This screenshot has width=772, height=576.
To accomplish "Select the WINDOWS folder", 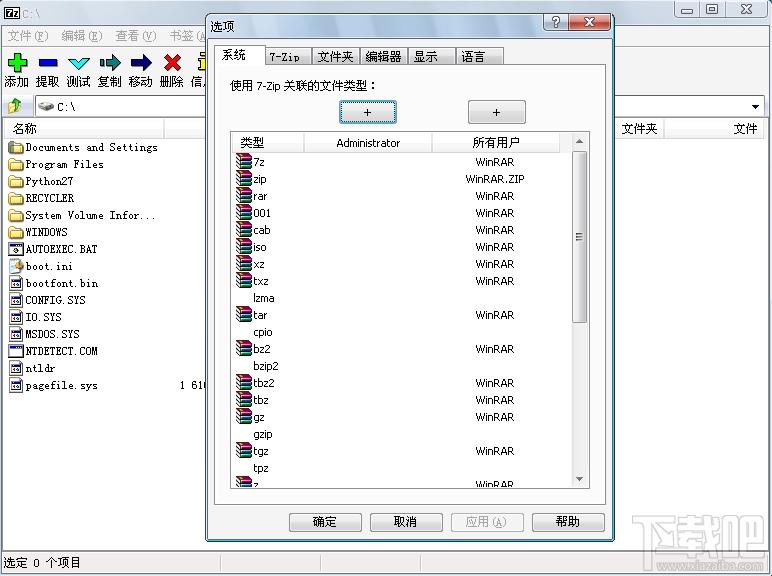I will pos(38,232).
